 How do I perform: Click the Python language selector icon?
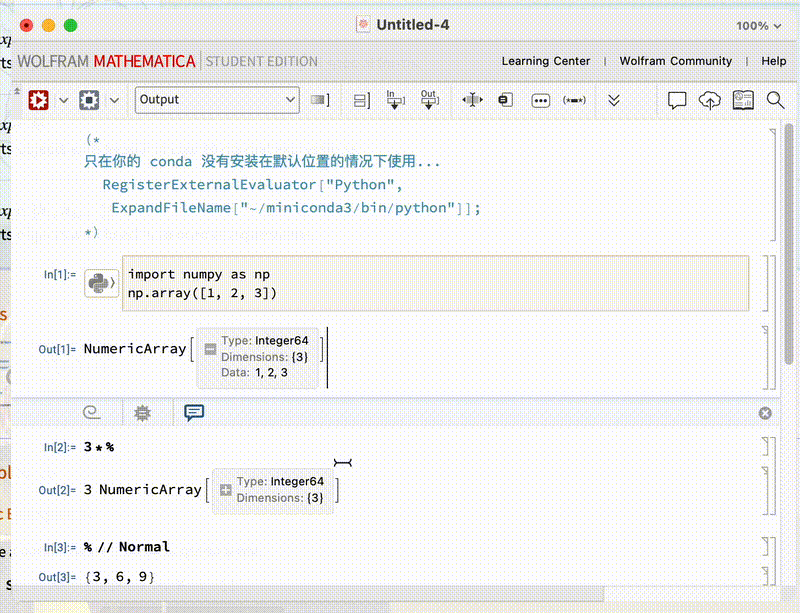coord(101,283)
